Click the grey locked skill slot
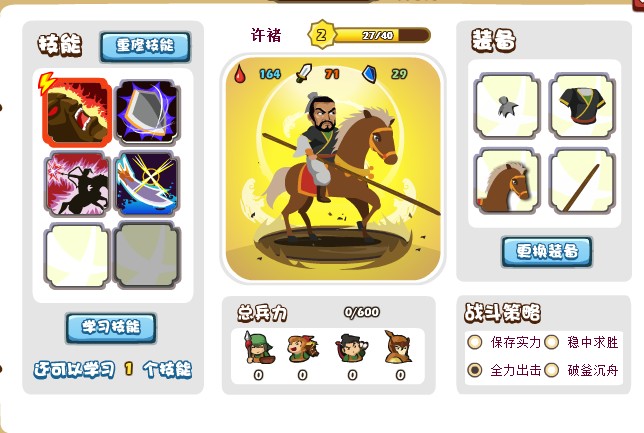The image size is (644, 433). pos(147,256)
